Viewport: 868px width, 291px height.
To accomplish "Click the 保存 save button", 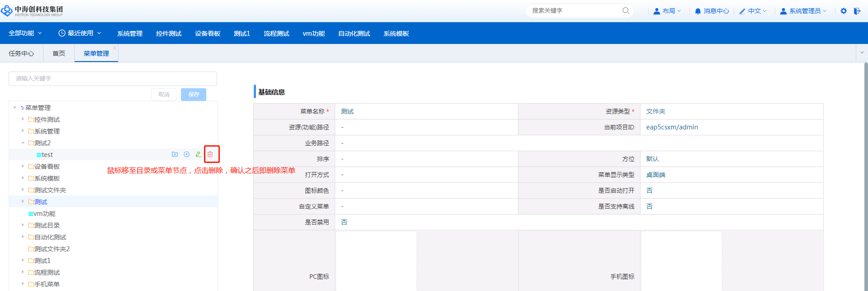I will click(194, 94).
